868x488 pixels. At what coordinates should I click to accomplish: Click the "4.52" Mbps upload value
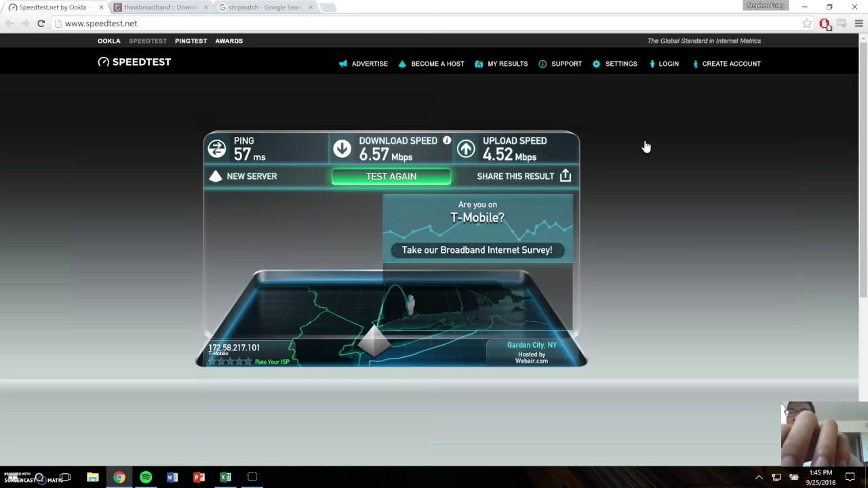pos(498,155)
